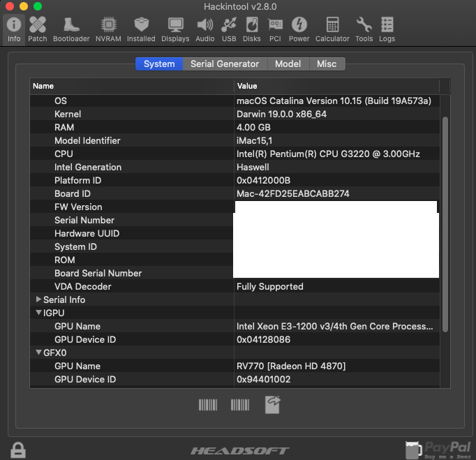This screenshot has width=476, height=460.
Task: Open the Audio section
Action: pyautogui.click(x=205, y=29)
